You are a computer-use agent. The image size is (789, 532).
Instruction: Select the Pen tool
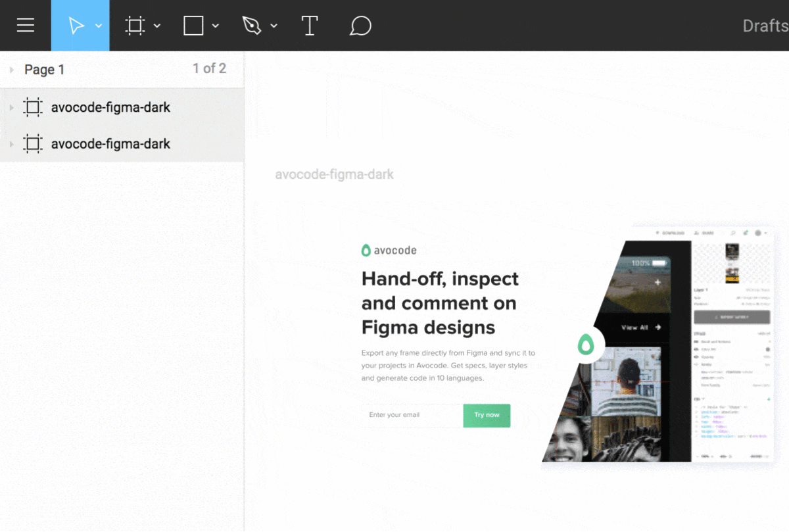coord(252,26)
